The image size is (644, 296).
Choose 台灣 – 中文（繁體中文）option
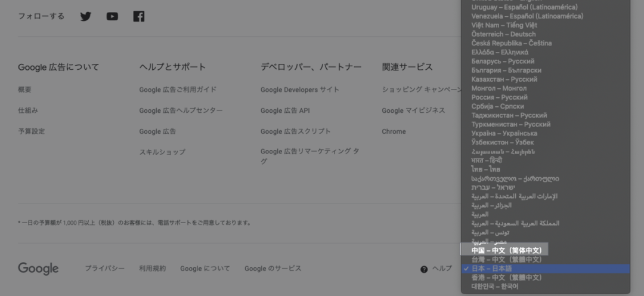pos(506,260)
